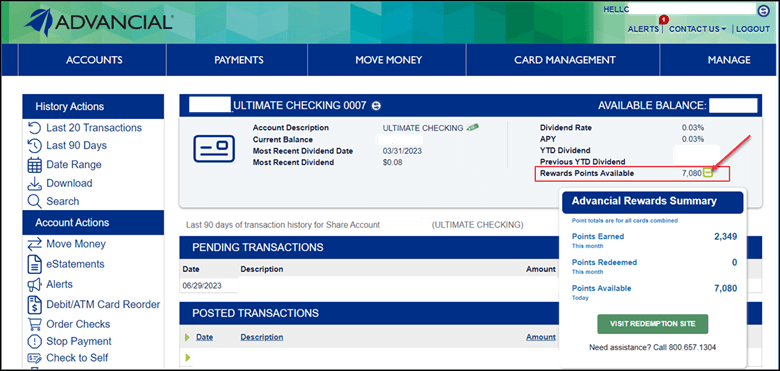Screen dimensions: 780x371
Task: Open the Card Management menu
Action: (x=565, y=60)
